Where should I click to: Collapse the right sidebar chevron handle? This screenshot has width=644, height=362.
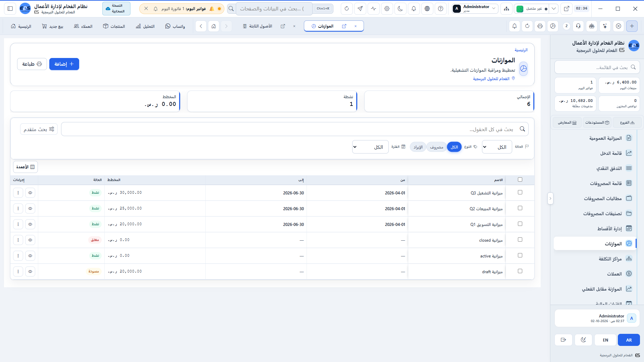550,198
